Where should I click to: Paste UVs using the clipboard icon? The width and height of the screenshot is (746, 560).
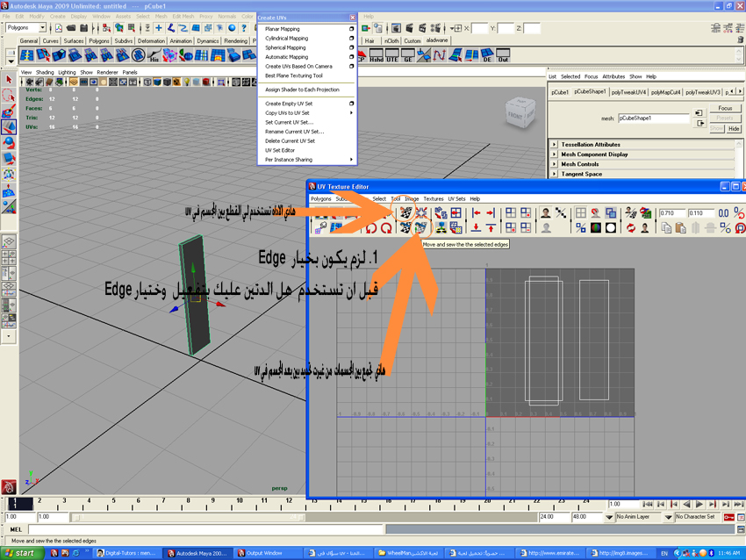tap(681, 228)
